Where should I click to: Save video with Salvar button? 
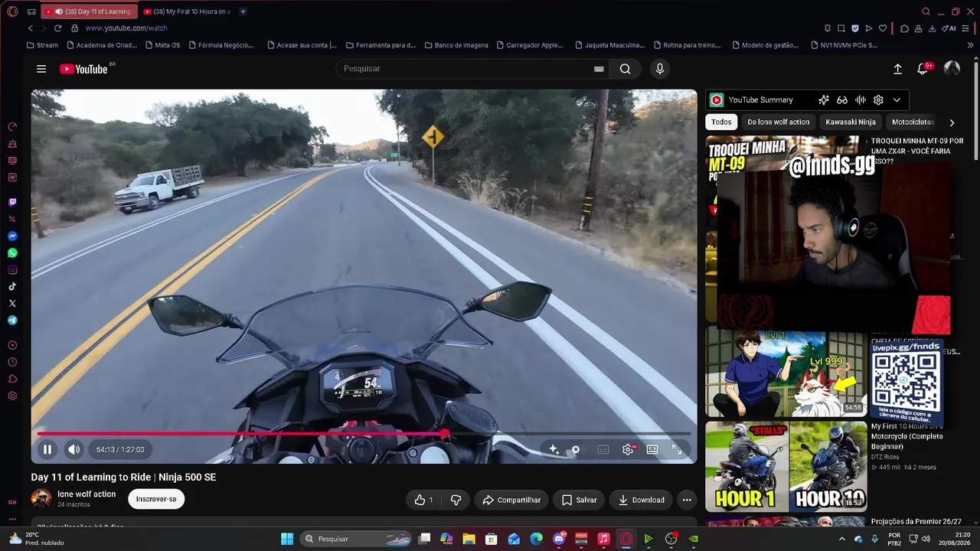click(x=579, y=500)
